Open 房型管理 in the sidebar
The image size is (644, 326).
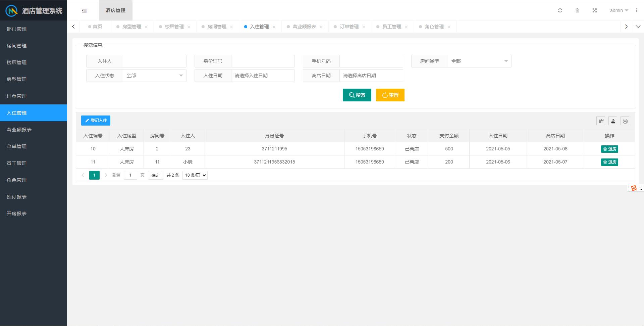pyautogui.click(x=34, y=79)
